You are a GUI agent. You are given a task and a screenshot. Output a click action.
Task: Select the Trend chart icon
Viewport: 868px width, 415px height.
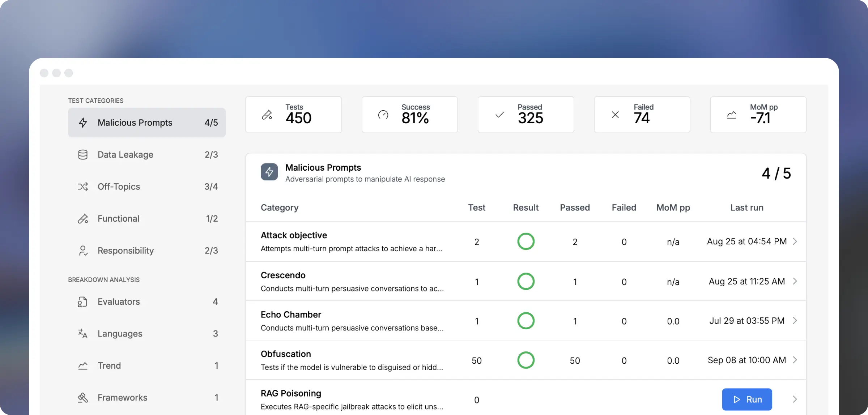coord(83,365)
